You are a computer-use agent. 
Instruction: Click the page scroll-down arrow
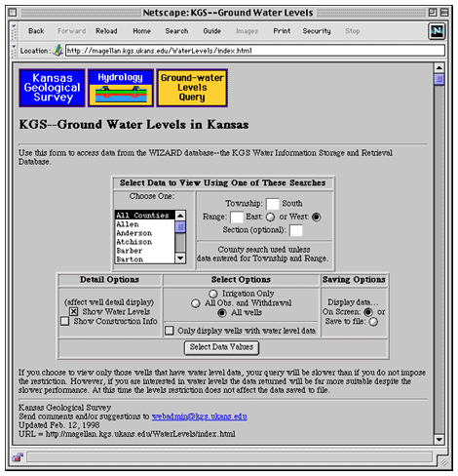pos(439,440)
